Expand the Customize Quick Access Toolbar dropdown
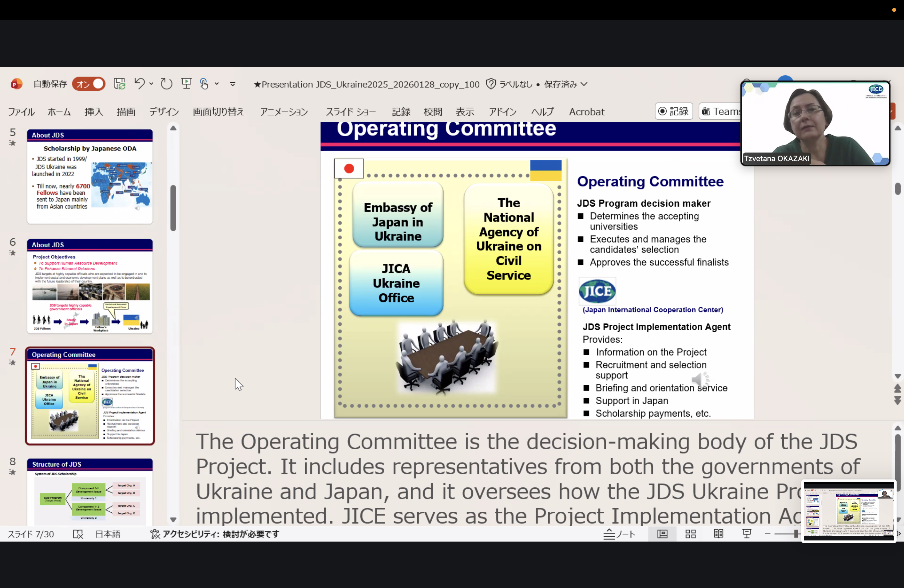Image resolution: width=904 pixels, height=588 pixels. 233,84
